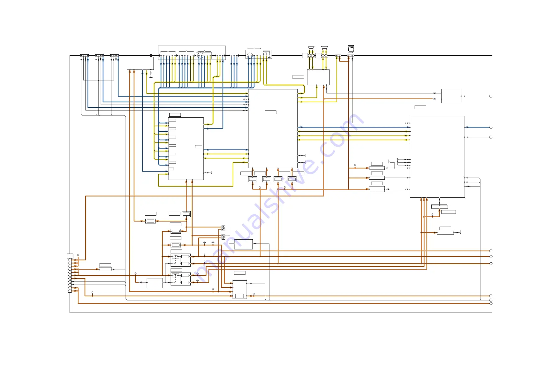Click the upper double-diode pair symbol

(x=223, y=228)
